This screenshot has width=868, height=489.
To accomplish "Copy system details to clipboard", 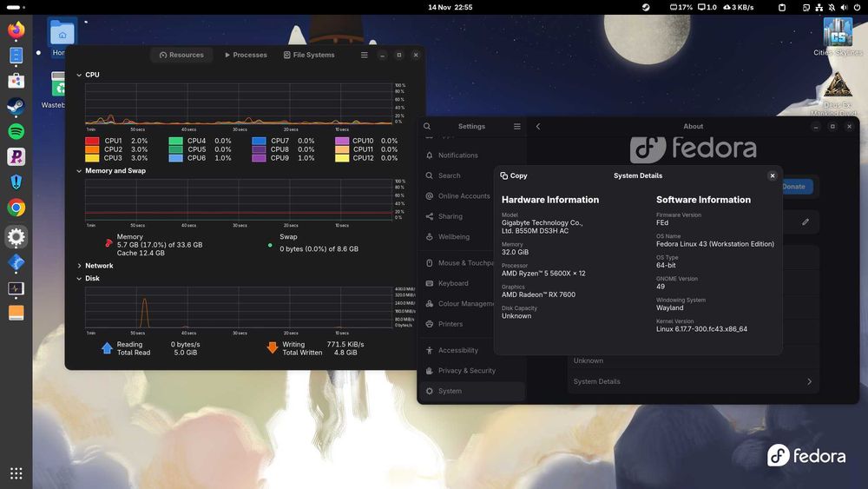I will coord(514,175).
